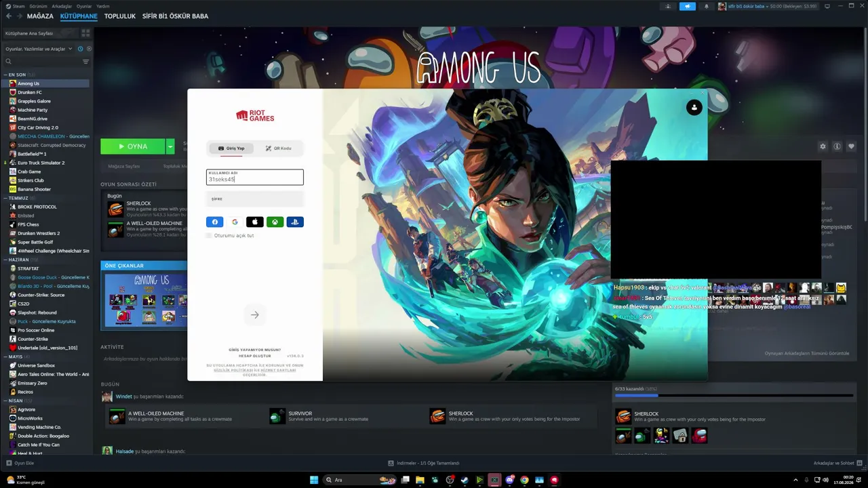Sign in with Facebook in Riot login
This screenshot has width=868, height=488.
coord(215,222)
